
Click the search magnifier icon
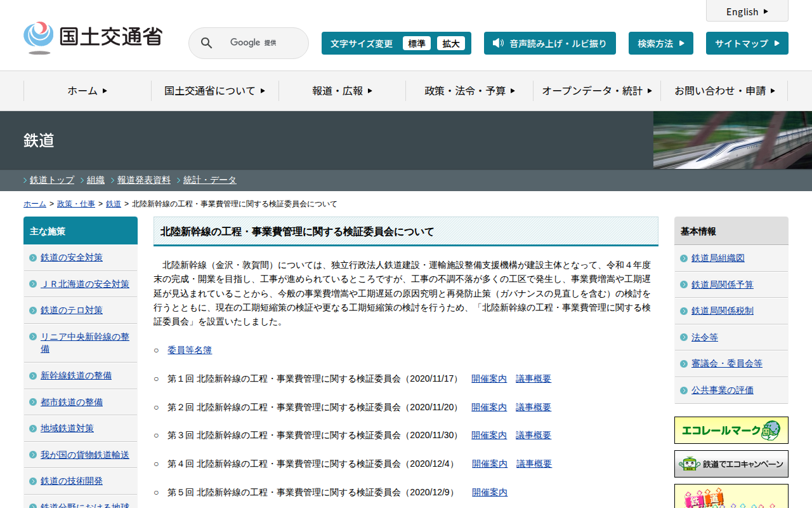click(x=207, y=43)
